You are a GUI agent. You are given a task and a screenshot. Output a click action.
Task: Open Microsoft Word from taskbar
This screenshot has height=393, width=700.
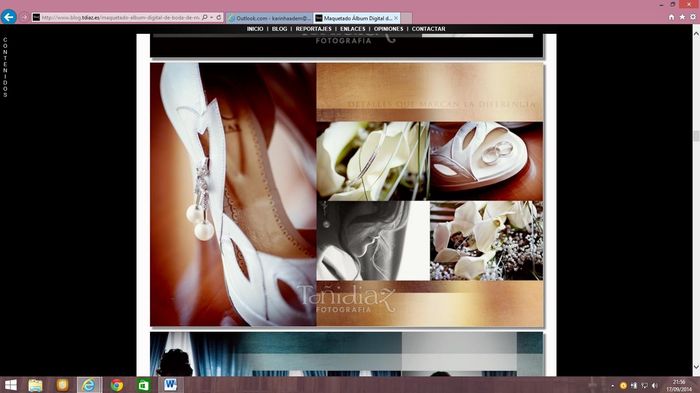pyautogui.click(x=171, y=385)
